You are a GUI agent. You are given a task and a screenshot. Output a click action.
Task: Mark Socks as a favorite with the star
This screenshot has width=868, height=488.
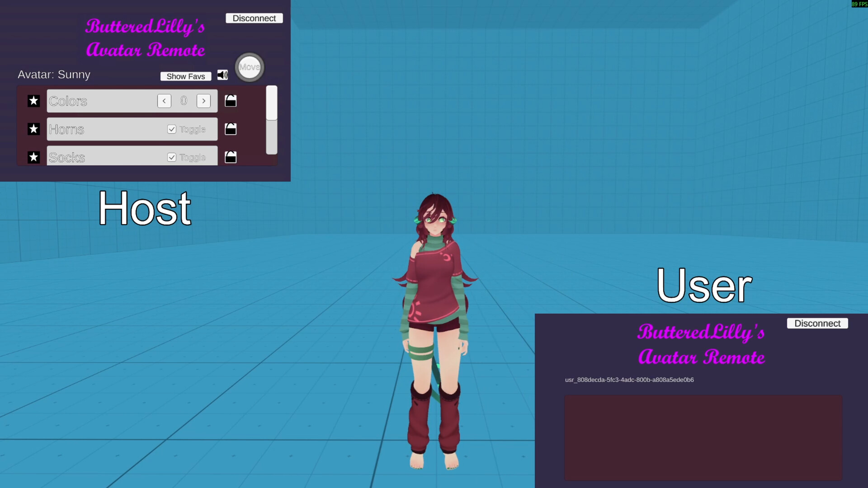point(33,157)
